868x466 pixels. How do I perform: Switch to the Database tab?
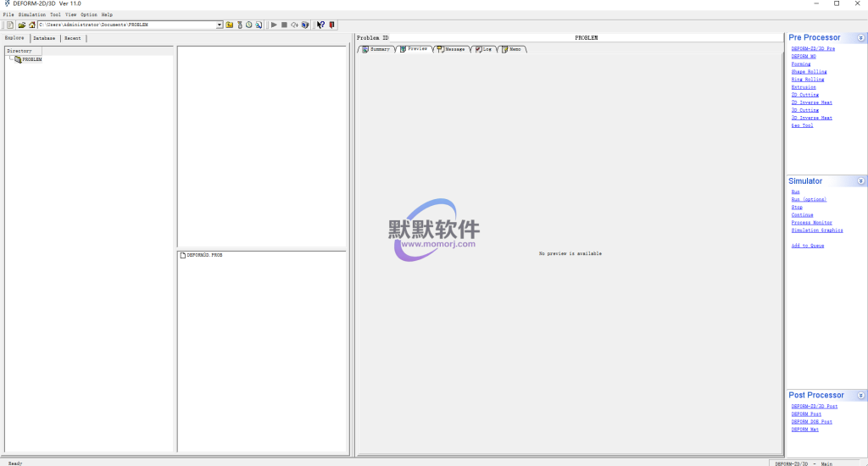click(44, 38)
